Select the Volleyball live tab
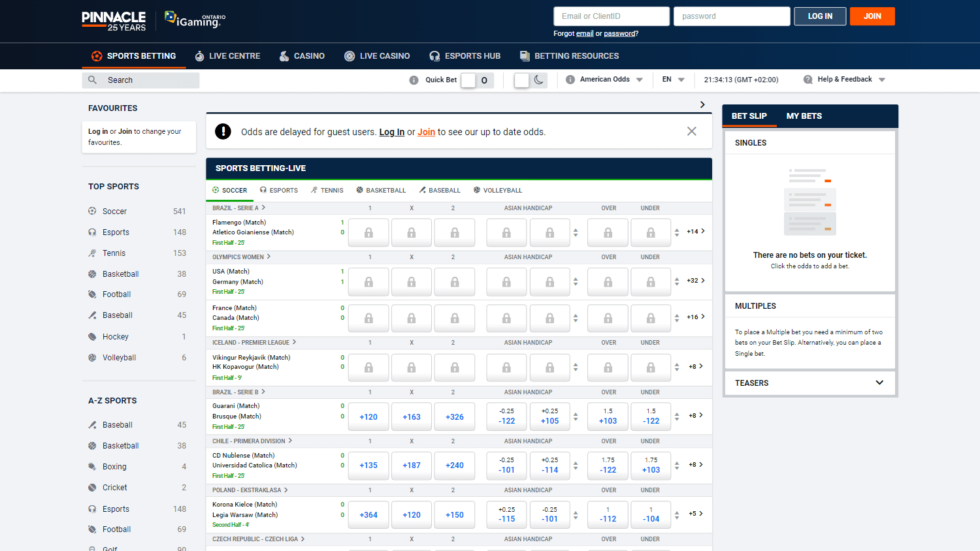The image size is (980, 551). pos(498,191)
